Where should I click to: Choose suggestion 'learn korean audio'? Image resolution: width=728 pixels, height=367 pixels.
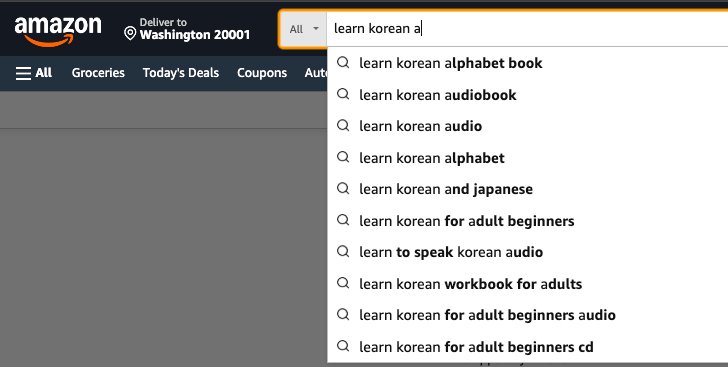click(527, 126)
